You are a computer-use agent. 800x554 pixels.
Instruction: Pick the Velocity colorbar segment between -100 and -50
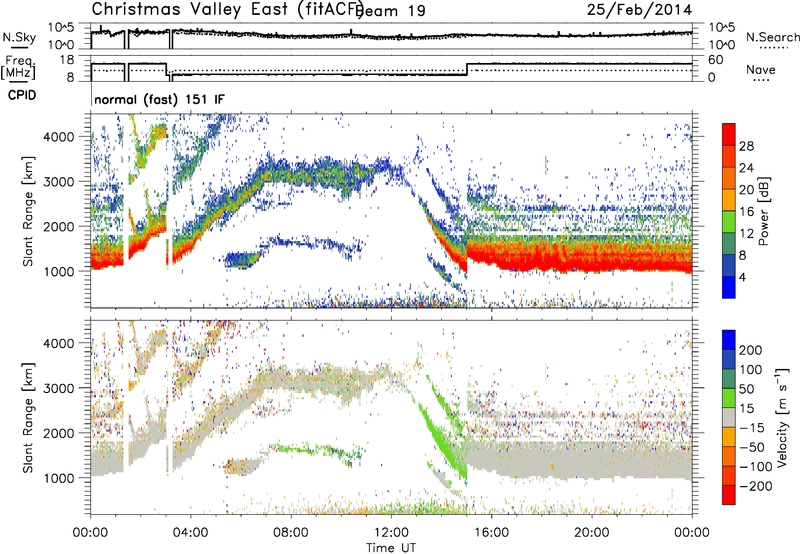pyautogui.click(x=729, y=456)
